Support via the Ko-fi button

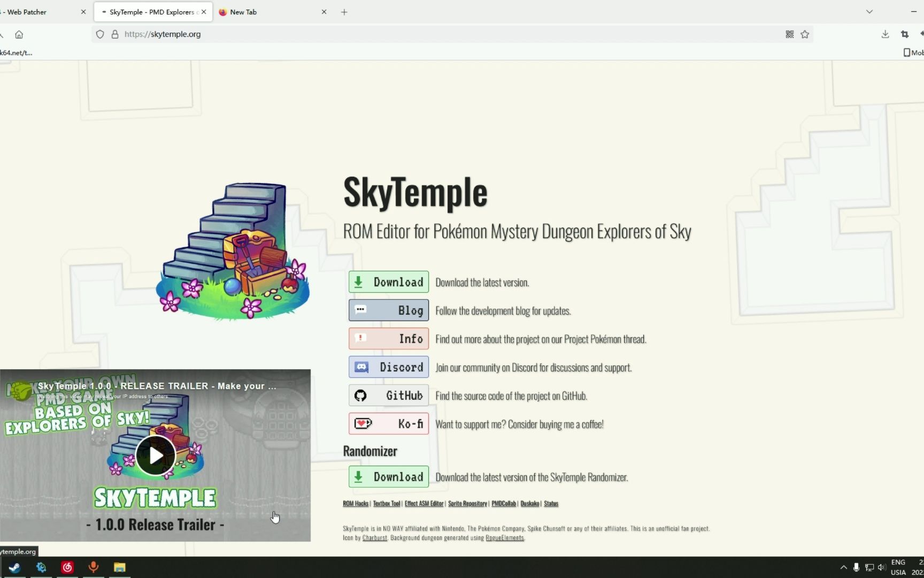pyautogui.click(x=389, y=424)
